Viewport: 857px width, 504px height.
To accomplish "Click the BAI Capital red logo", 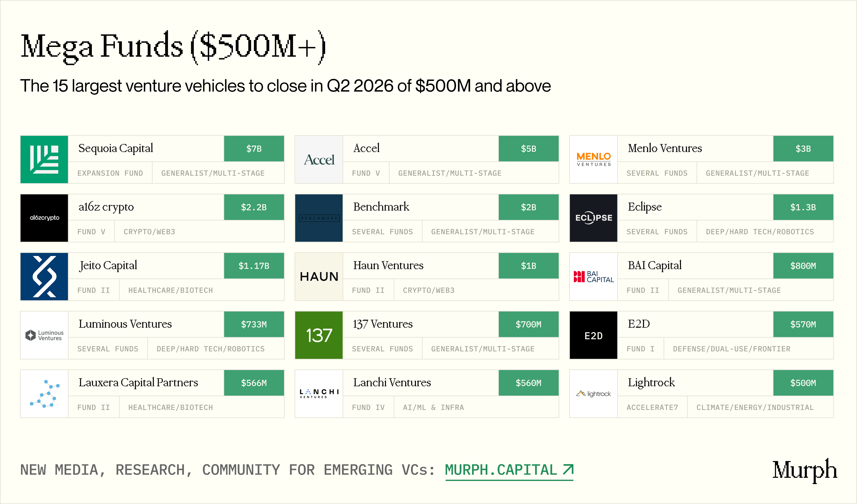I will (x=593, y=276).
